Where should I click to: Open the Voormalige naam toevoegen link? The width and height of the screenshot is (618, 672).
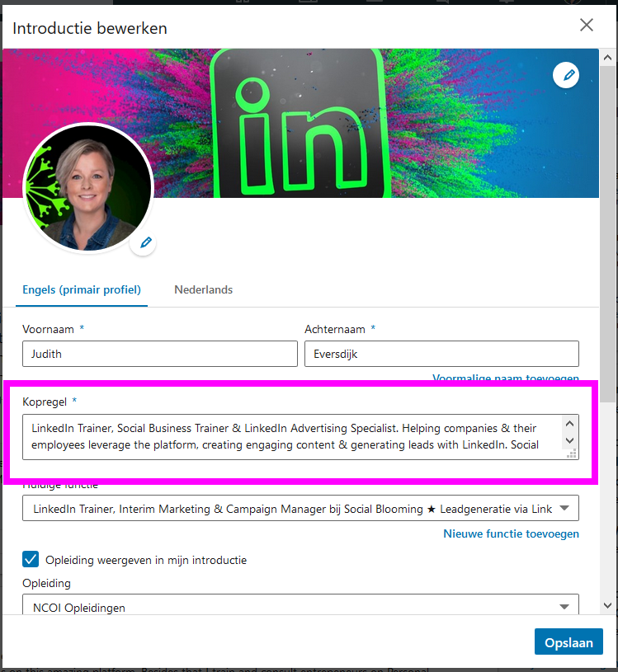tap(506, 378)
